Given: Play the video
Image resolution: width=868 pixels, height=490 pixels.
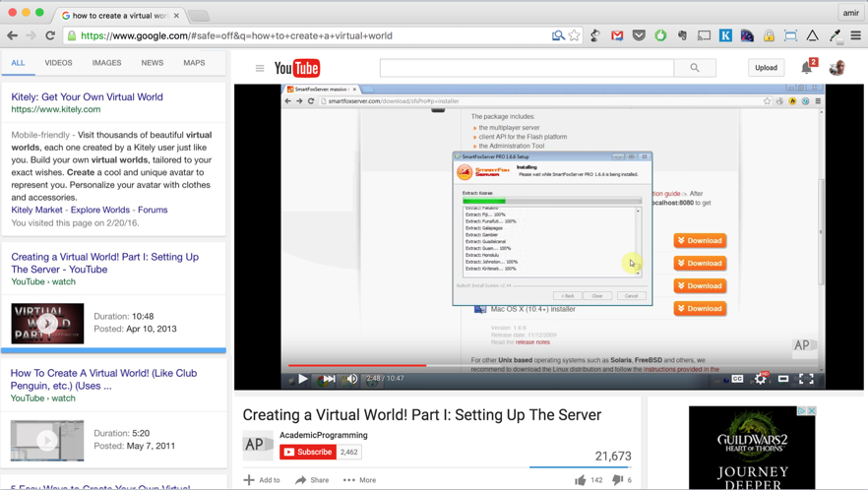Looking at the screenshot, I should [x=303, y=379].
